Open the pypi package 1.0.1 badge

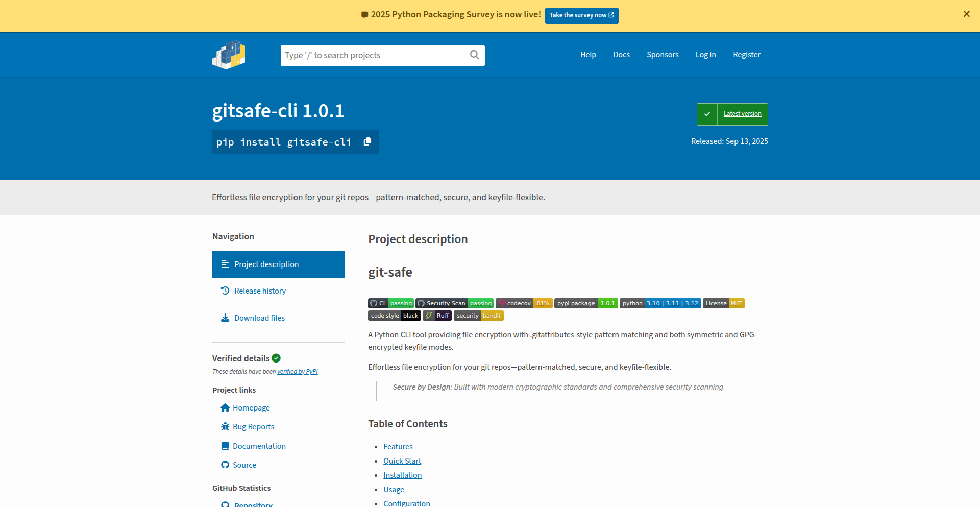tap(586, 303)
